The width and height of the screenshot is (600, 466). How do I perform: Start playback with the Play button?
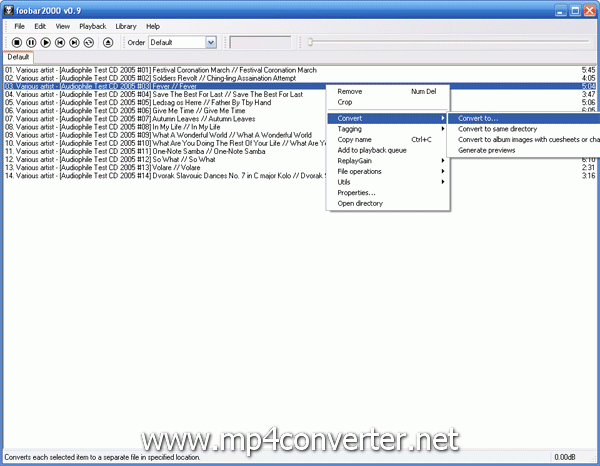pyautogui.click(x=46, y=43)
